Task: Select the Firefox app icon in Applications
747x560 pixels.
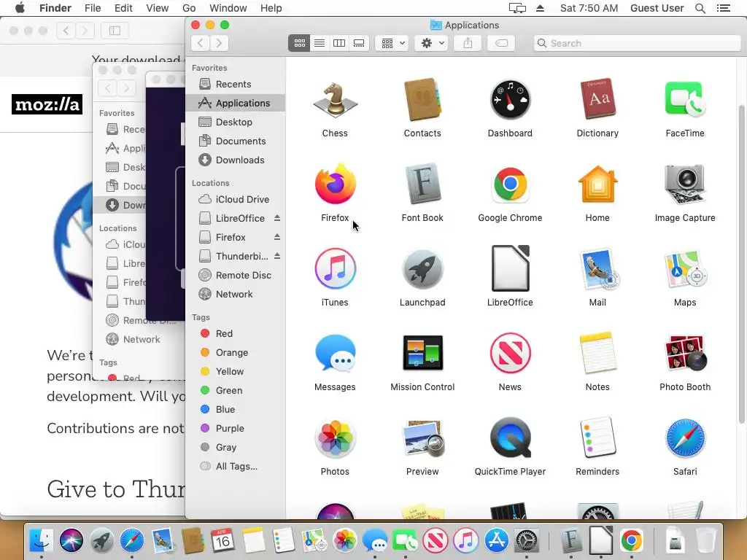Action: 335,184
